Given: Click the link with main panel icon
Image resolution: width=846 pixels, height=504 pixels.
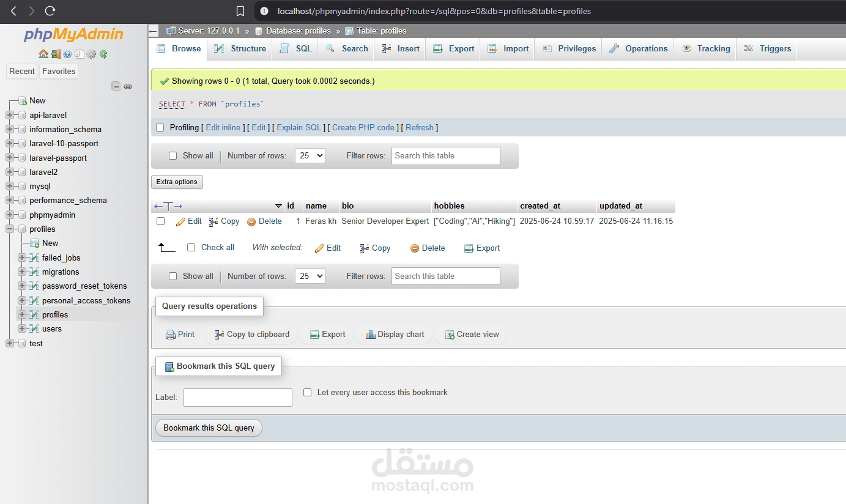Looking at the screenshot, I should 128,86.
